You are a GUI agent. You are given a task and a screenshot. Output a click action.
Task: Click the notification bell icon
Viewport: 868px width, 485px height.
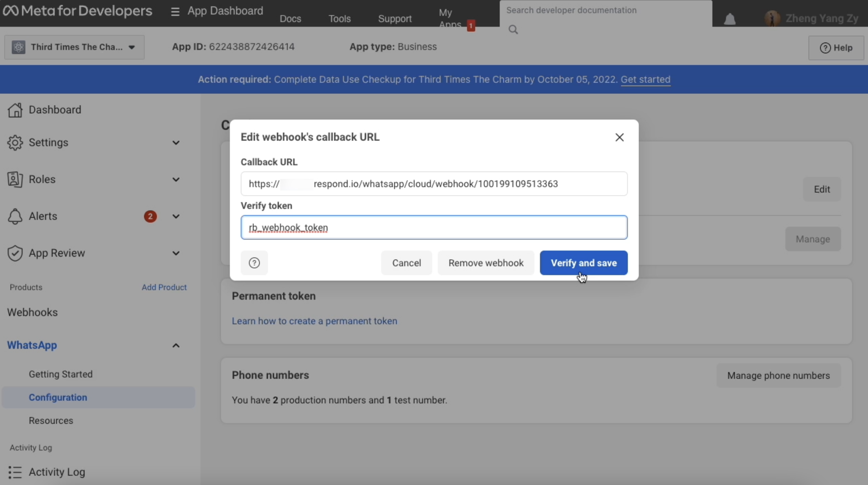point(730,17)
